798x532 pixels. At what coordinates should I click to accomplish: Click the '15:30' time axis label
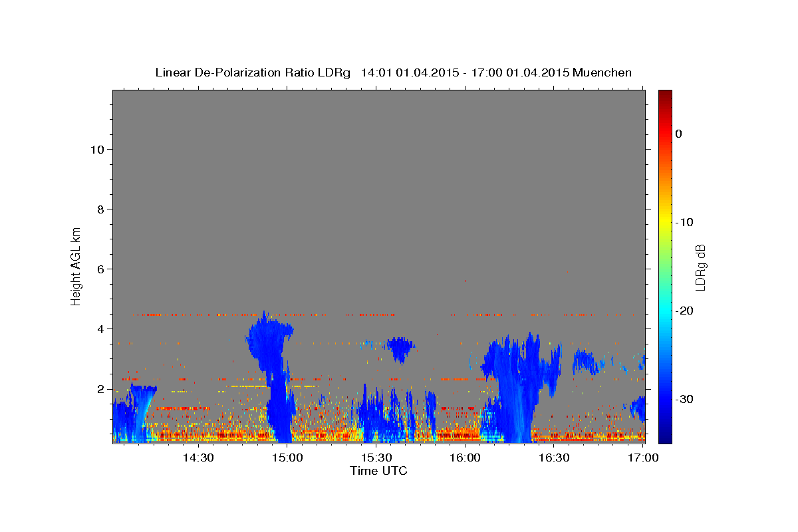pyautogui.click(x=376, y=458)
